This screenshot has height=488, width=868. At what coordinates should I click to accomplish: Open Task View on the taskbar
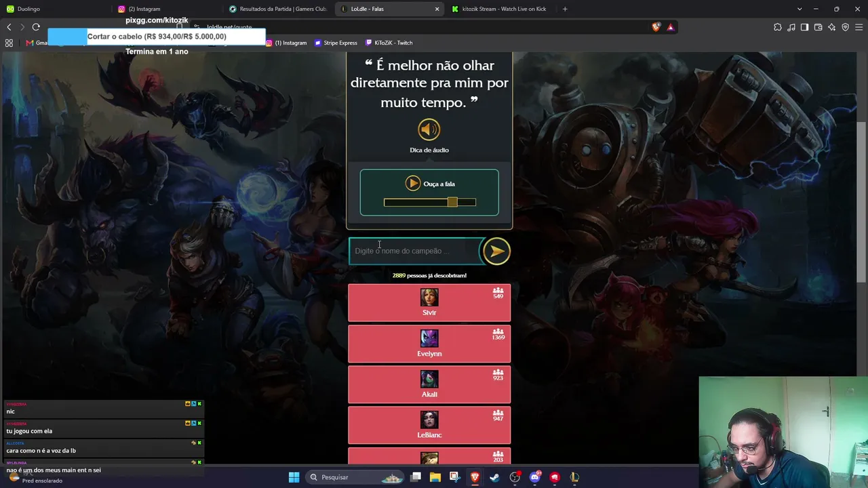point(416,477)
